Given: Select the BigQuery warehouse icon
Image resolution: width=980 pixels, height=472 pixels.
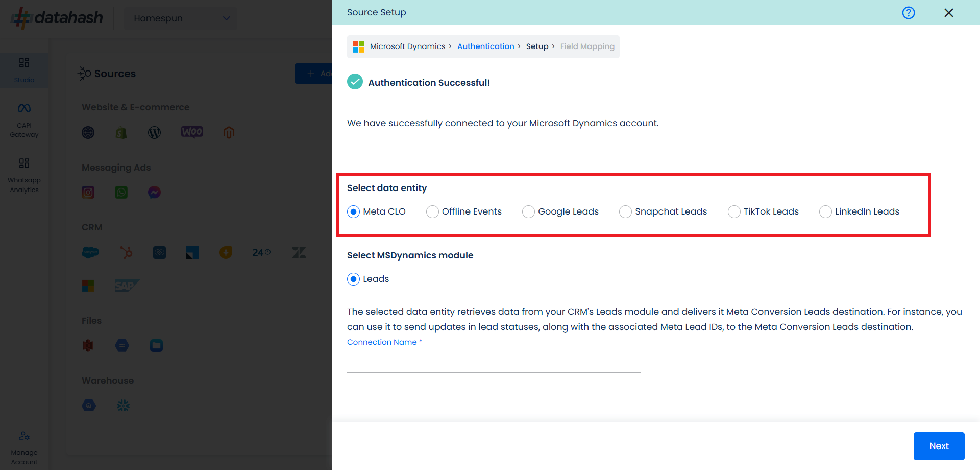Looking at the screenshot, I should pyautogui.click(x=89, y=406).
